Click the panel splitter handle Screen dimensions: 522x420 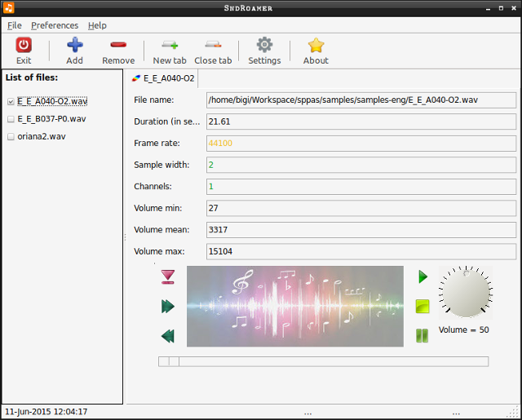[125, 237]
